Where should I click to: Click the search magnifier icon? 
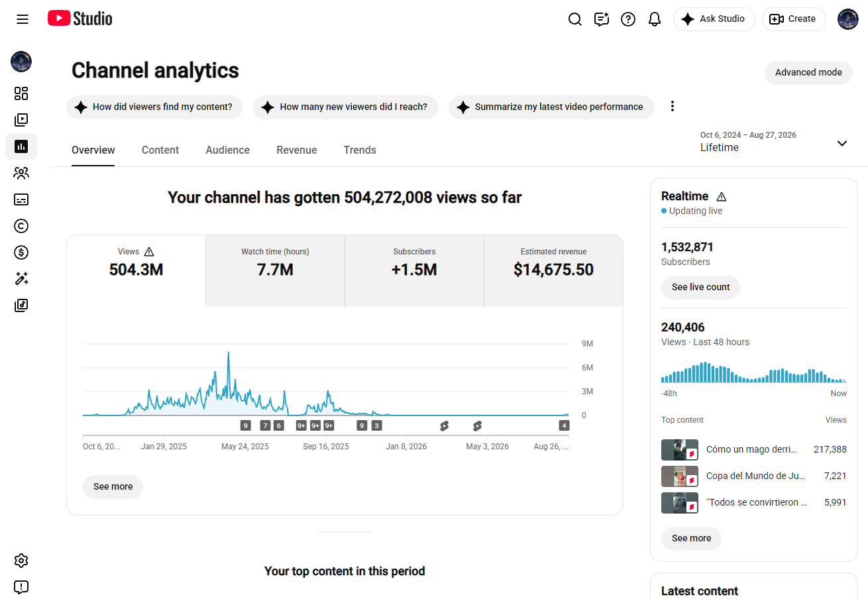click(x=575, y=19)
